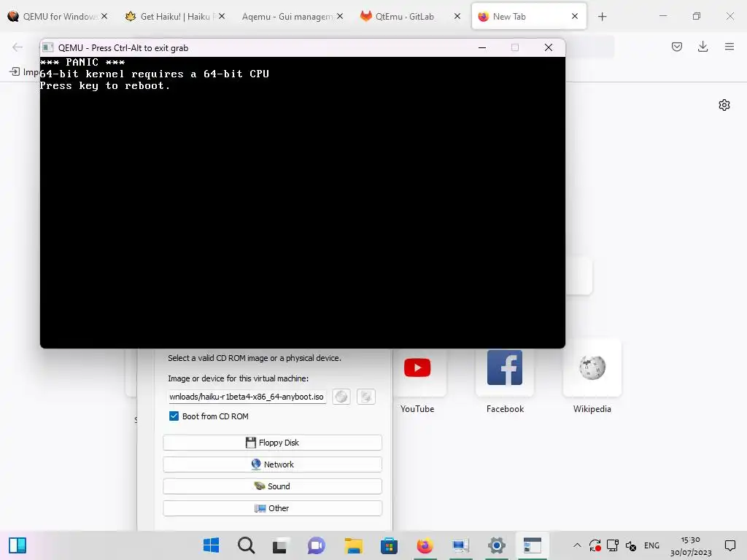
Task: Open the Network settings section
Action: [x=273, y=464]
